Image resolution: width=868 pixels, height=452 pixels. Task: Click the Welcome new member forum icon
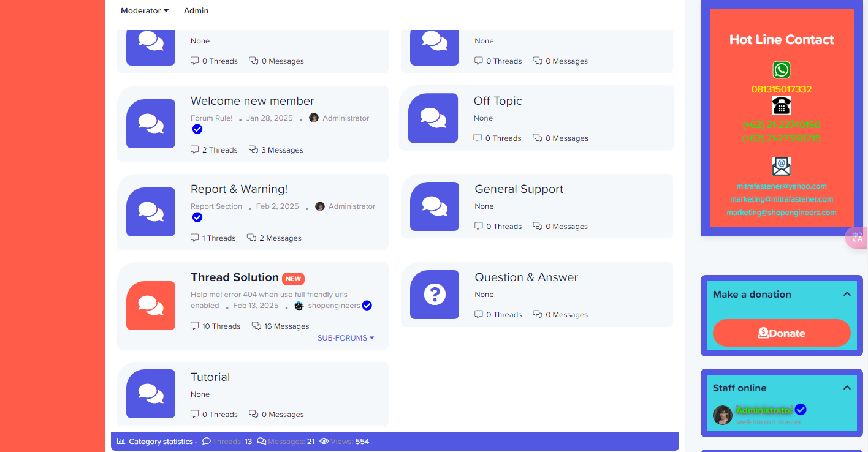pyautogui.click(x=151, y=124)
